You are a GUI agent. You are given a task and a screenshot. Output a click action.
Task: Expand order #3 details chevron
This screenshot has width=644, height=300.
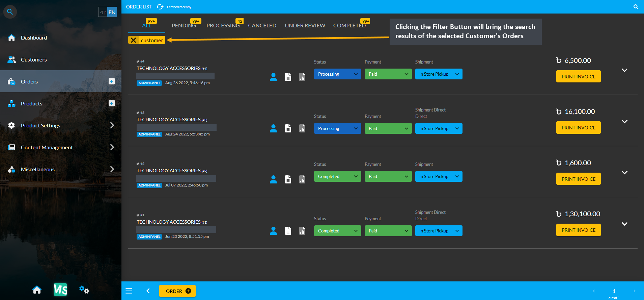pos(624,122)
